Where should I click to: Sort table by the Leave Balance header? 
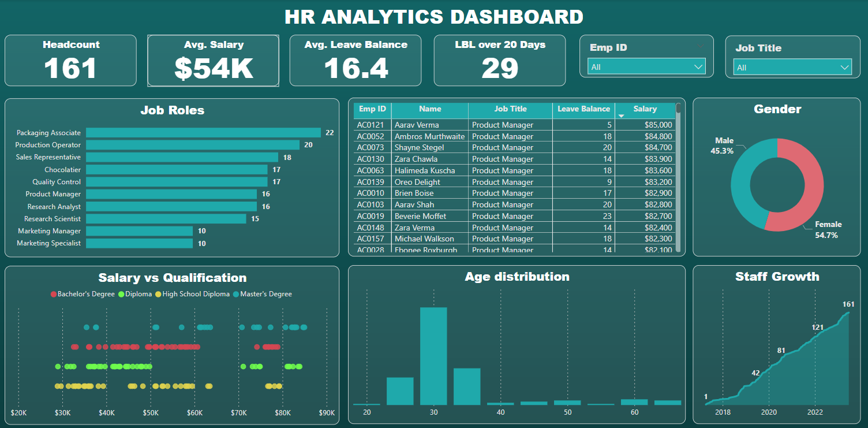pos(583,109)
